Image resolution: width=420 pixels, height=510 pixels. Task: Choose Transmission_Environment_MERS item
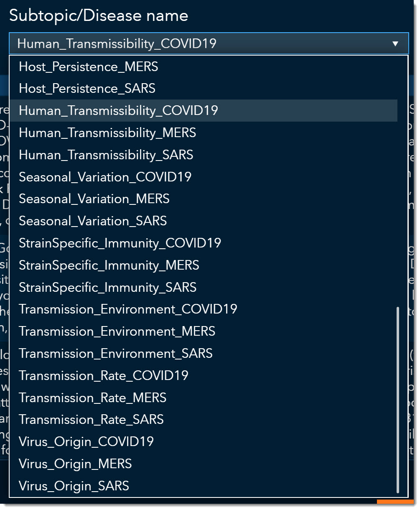click(x=117, y=331)
